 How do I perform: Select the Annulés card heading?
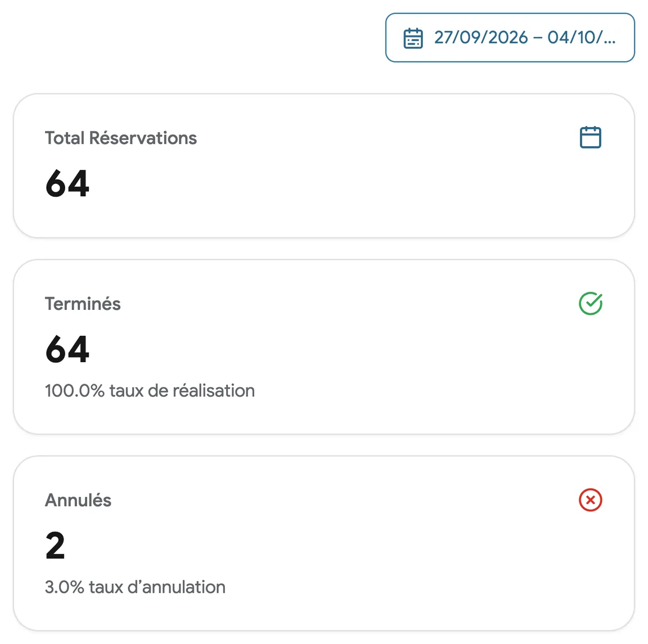[78, 500]
